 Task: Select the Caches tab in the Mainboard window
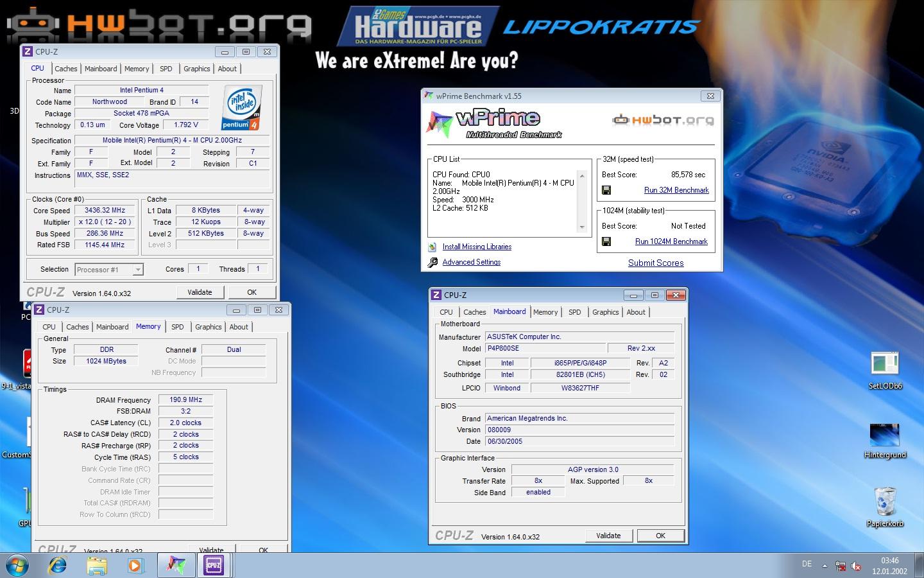pyautogui.click(x=475, y=312)
